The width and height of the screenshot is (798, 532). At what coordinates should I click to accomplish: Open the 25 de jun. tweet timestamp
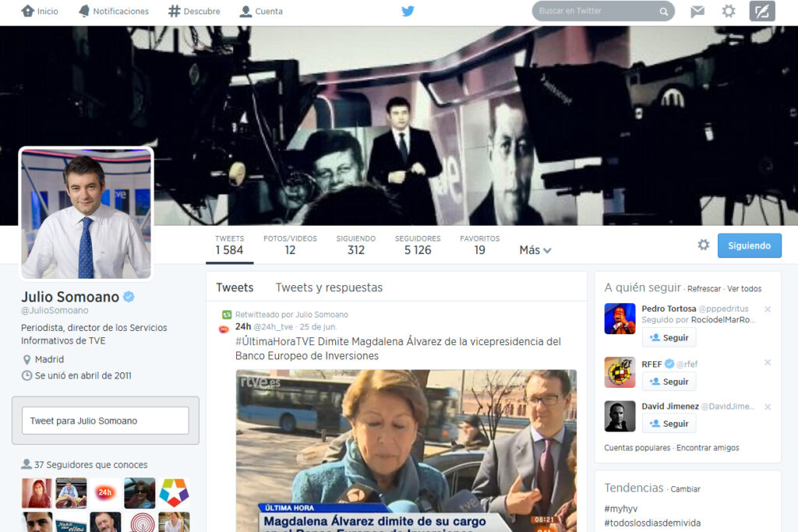(318, 327)
